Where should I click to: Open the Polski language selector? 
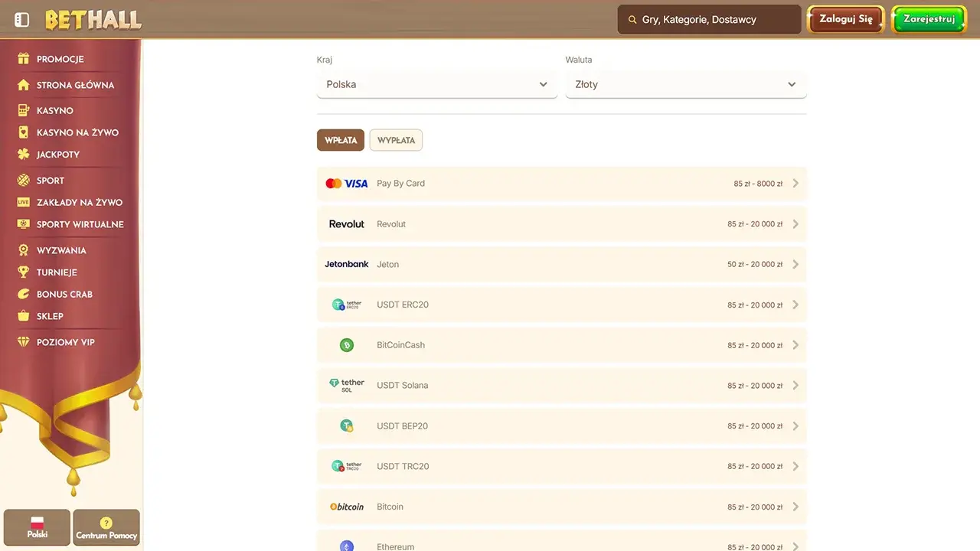pyautogui.click(x=37, y=527)
